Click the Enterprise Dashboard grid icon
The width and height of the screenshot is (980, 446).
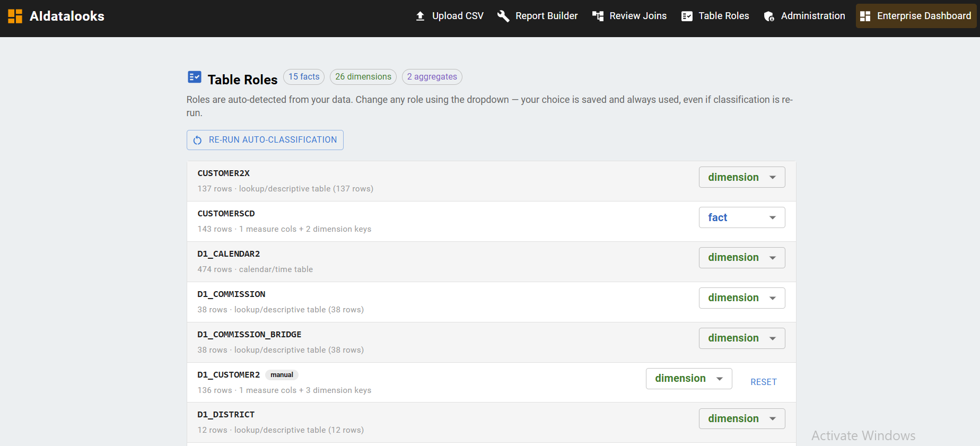tap(865, 16)
